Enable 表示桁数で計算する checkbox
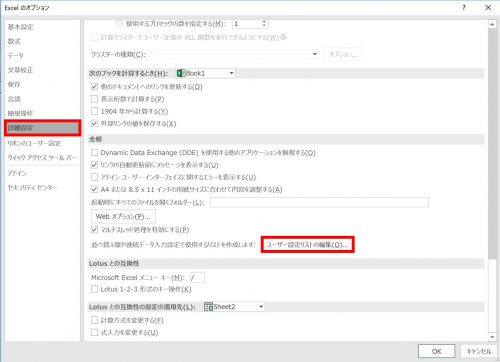Viewport: 500px width, 362px height. pyautogui.click(x=94, y=99)
